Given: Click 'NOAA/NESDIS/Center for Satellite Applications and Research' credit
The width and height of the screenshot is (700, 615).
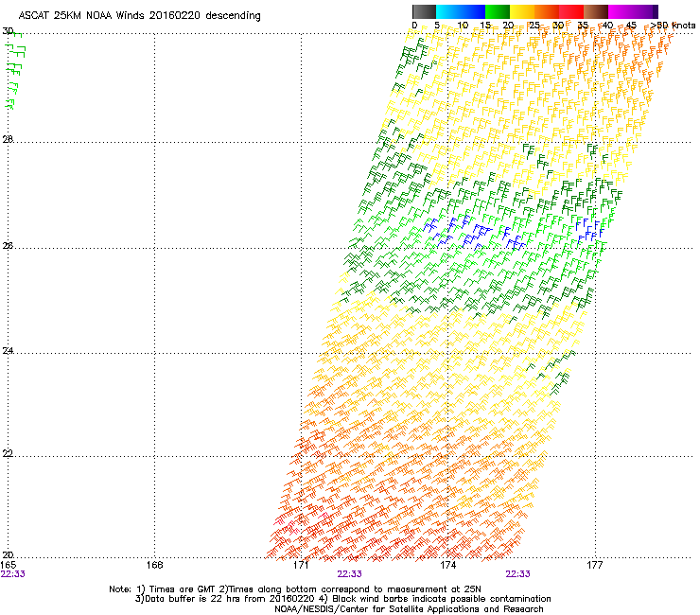Looking at the screenshot, I should pyautogui.click(x=409, y=609).
